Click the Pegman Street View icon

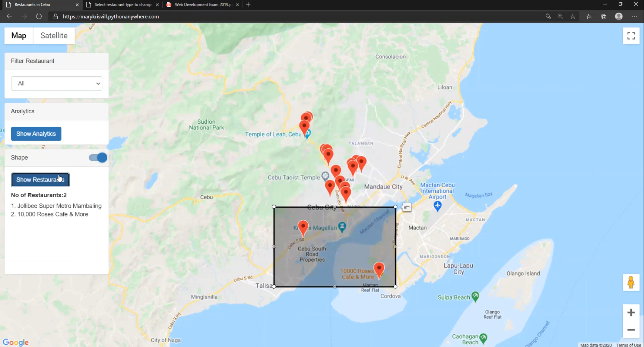(x=631, y=282)
